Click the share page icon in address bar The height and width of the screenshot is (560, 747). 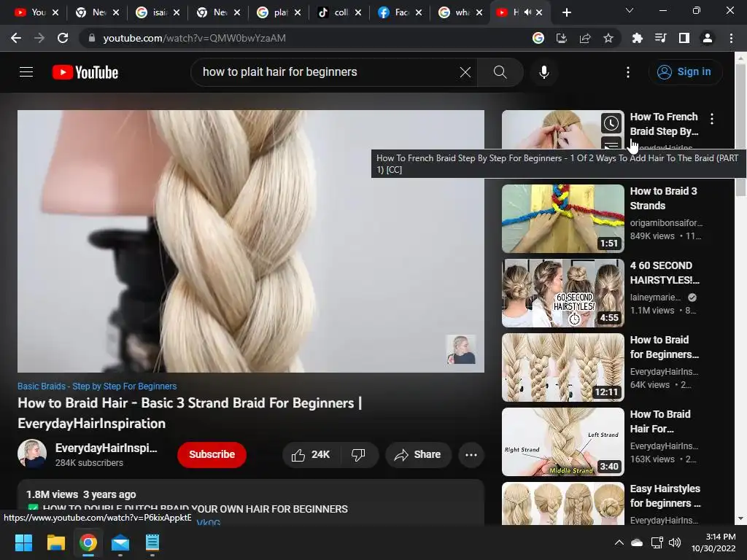pyautogui.click(x=585, y=38)
